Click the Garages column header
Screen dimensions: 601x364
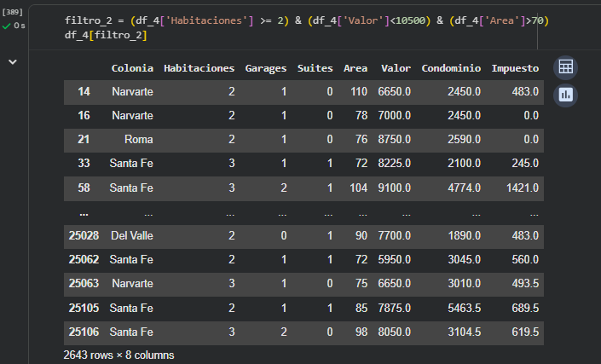pyautogui.click(x=265, y=67)
